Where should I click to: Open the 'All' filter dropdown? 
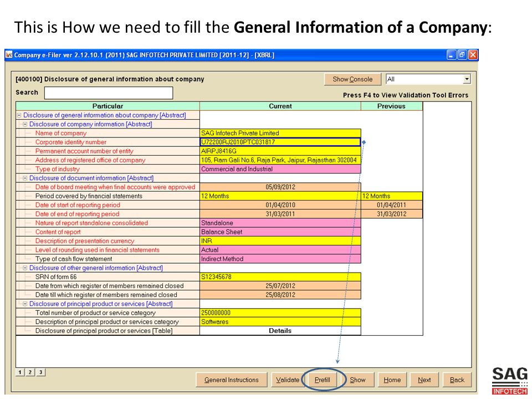tap(467, 79)
